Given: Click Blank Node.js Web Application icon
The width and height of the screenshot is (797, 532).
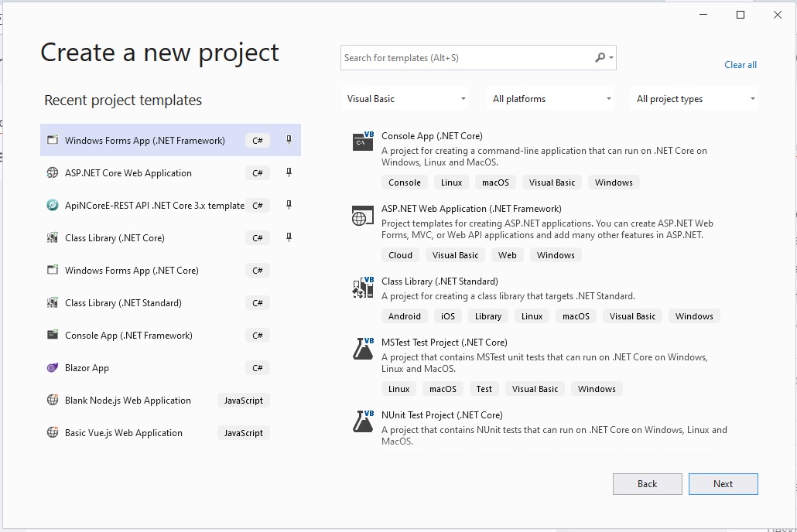Looking at the screenshot, I should [x=53, y=400].
